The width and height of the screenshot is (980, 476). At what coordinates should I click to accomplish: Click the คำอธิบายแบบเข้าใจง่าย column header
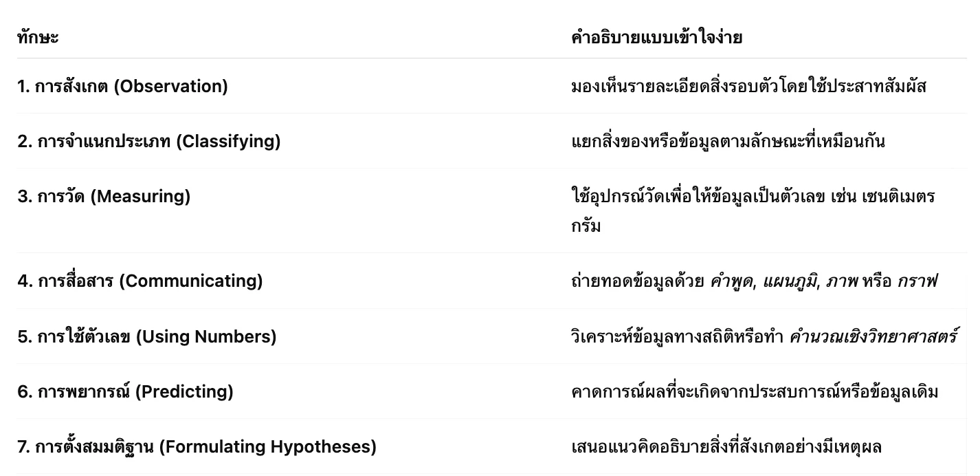click(x=656, y=37)
